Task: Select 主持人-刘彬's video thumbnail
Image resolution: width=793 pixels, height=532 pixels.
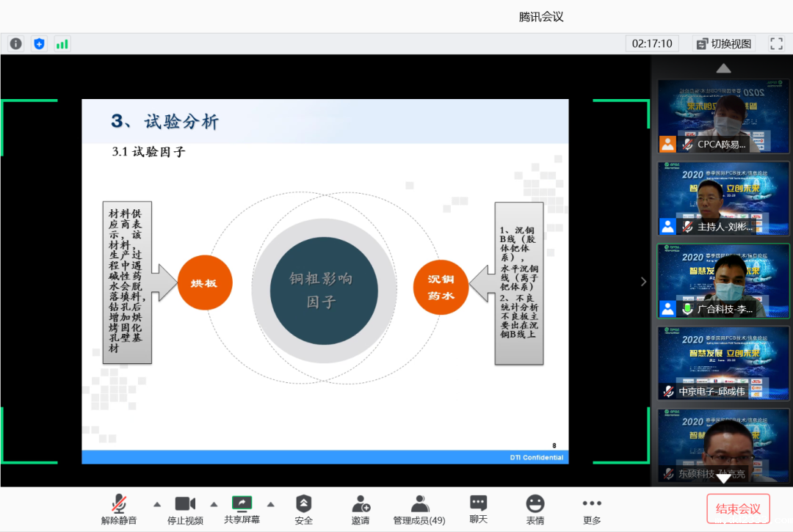Action: [x=723, y=200]
